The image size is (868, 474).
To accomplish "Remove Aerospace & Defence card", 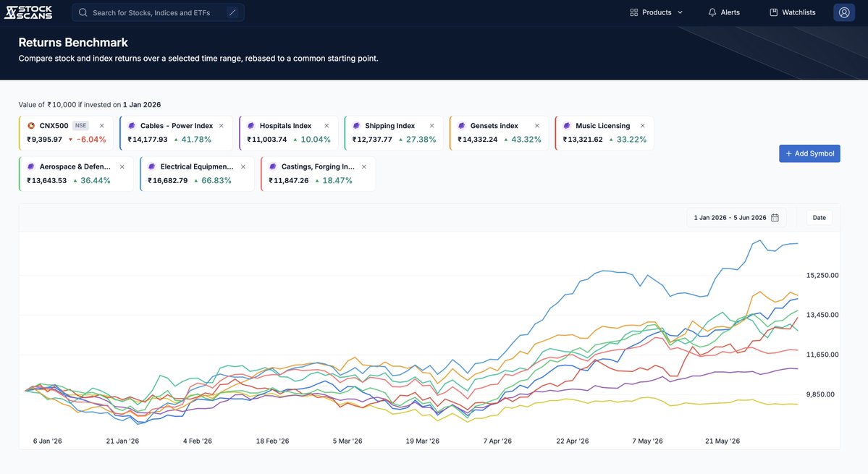I will [122, 166].
